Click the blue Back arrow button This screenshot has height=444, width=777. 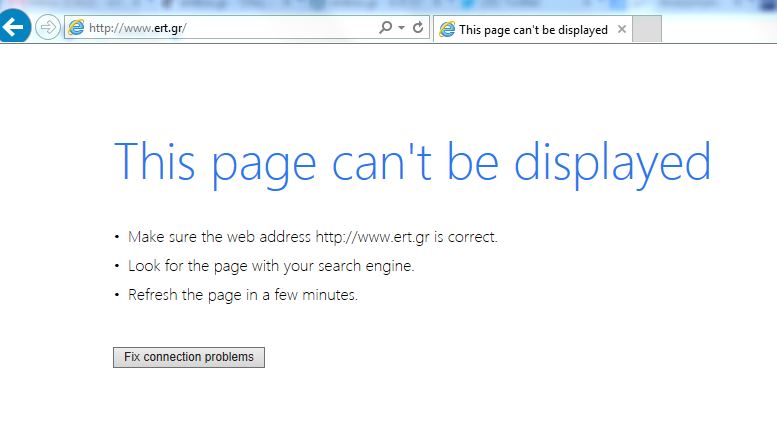(x=14, y=27)
